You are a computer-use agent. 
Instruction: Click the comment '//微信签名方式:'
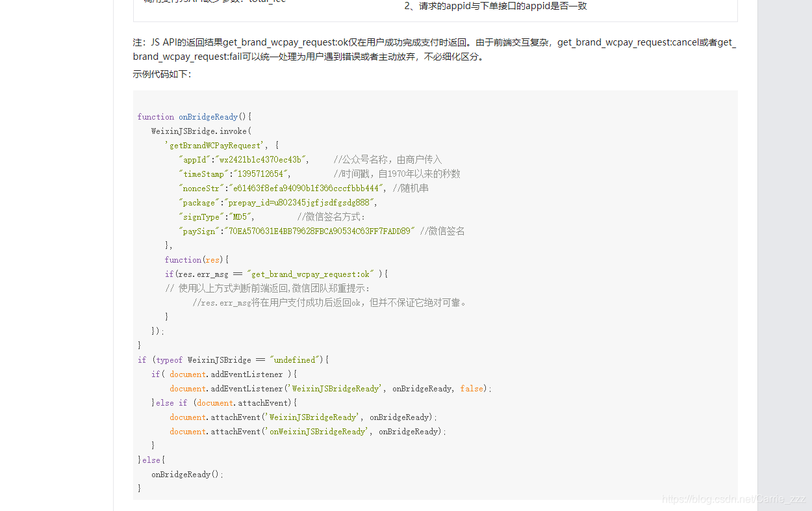[331, 217]
